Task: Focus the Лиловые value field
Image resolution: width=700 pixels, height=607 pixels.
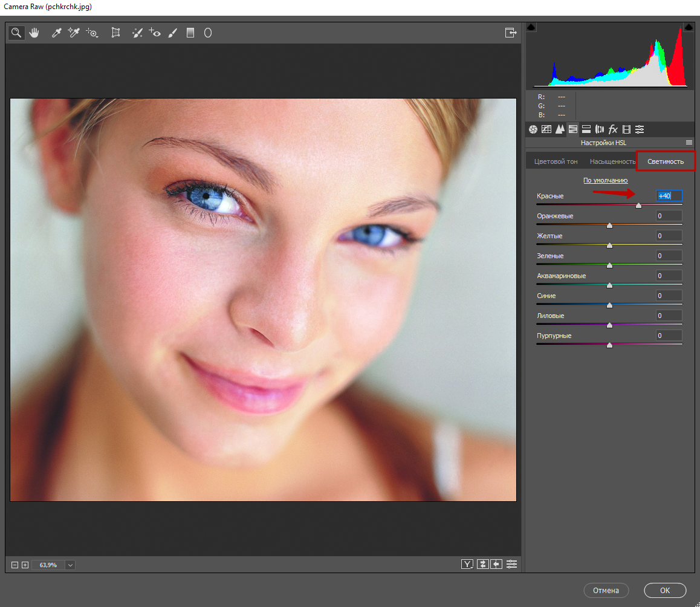Action: pyautogui.click(x=669, y=316)
